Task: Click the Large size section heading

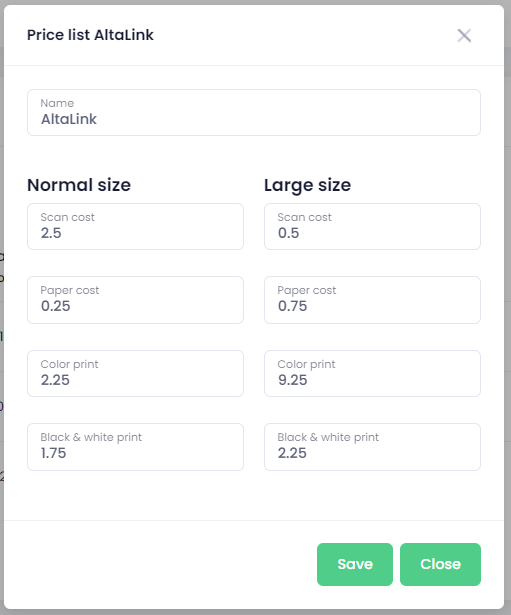Action: pyautogui.click(x=307, y=185)
